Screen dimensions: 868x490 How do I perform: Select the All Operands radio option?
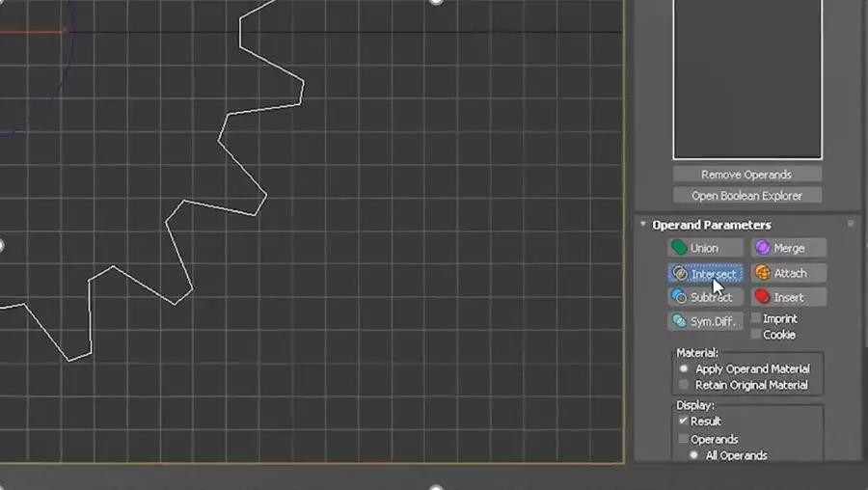(694, 455)
